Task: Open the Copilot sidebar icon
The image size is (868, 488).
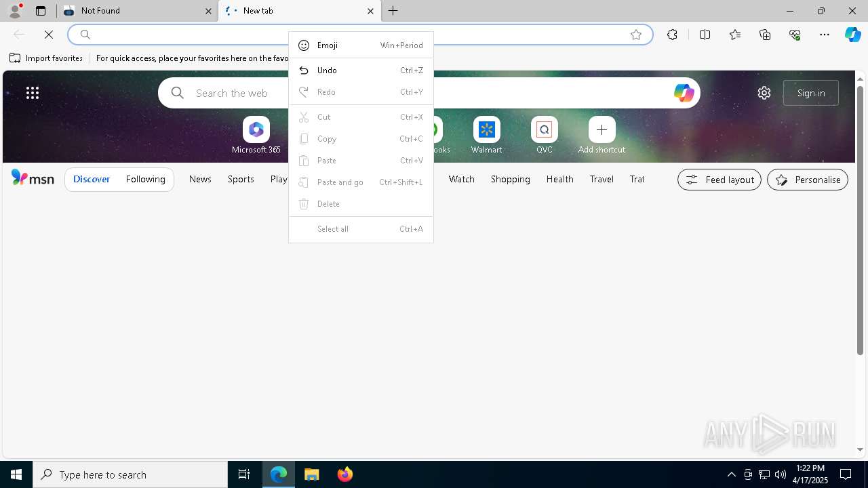Action: (x=852, y=35)
